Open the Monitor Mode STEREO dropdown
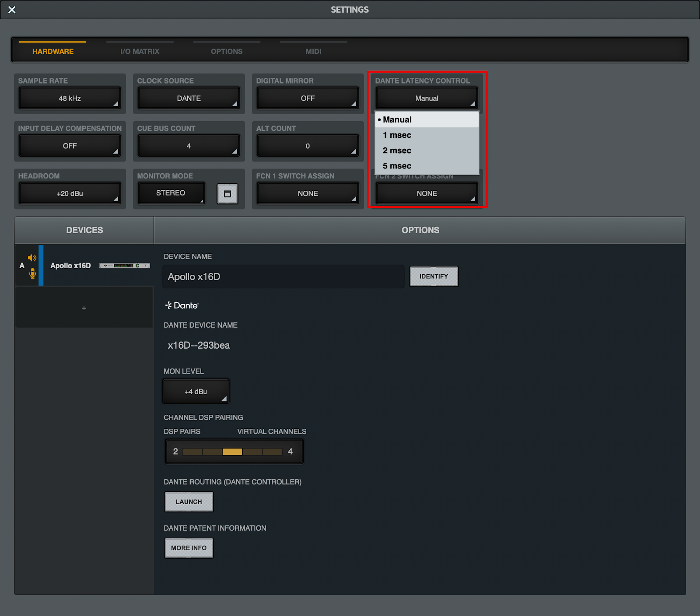 click(171, 193)
